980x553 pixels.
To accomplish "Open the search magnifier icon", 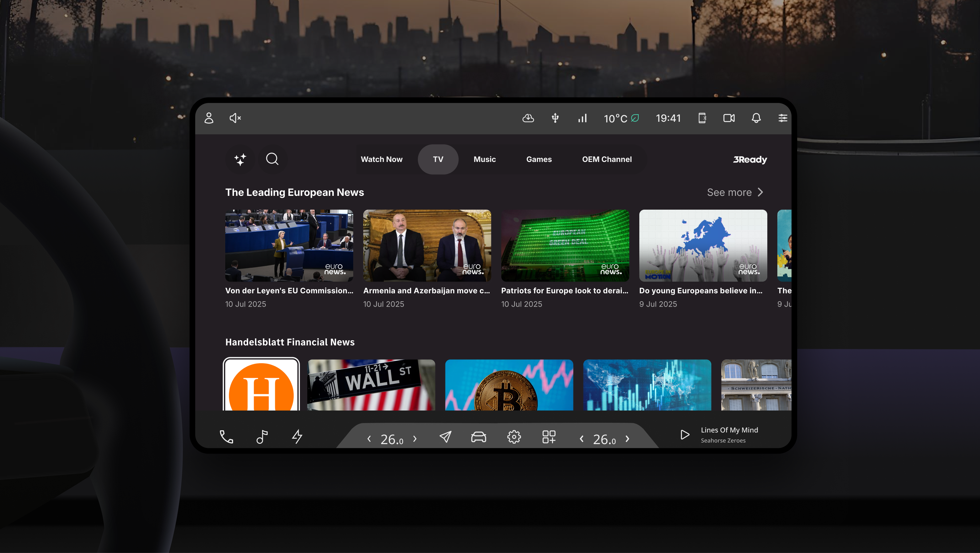I will click(x=272, y=159).
